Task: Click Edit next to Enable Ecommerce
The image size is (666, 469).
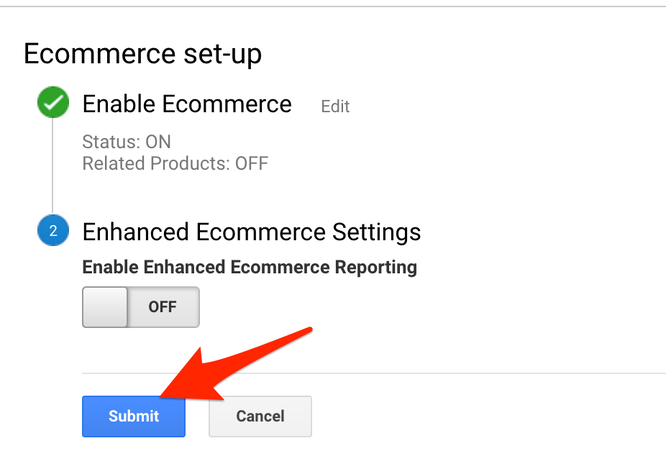Action: 335,106
